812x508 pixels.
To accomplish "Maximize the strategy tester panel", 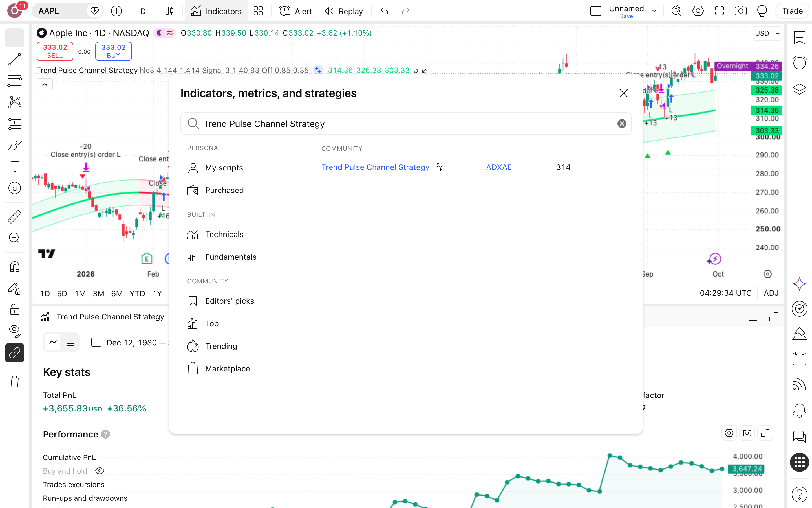I will [x=773, y=316].
